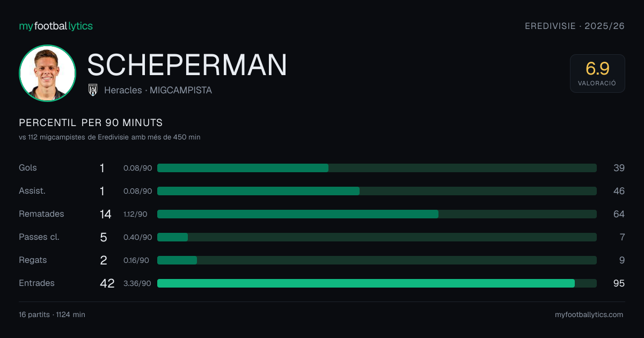
Task: Click Scheperman's player photo
Action: pyautogui.click(x=47, y=73)
